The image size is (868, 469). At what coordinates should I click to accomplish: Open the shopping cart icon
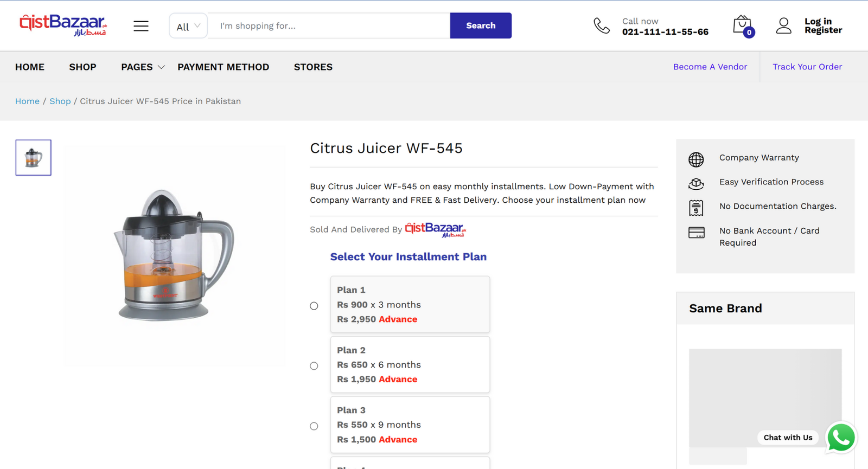(743, 26)
